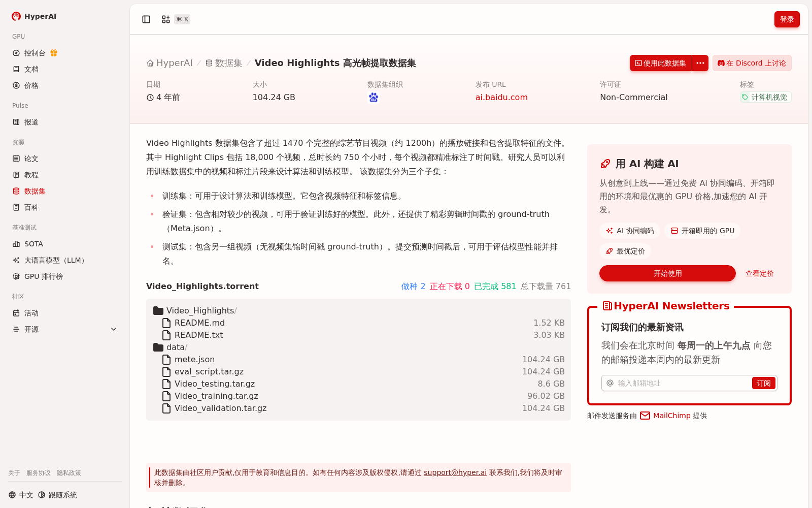Click 开箱即用的 GPU chip
The height and width of the screenshot is (508, 812).
pyautogui.click(x=702, y=231)
